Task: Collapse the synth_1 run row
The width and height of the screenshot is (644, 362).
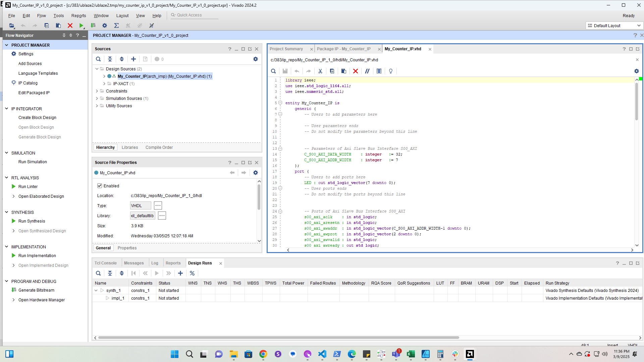Action: [96, 291]
